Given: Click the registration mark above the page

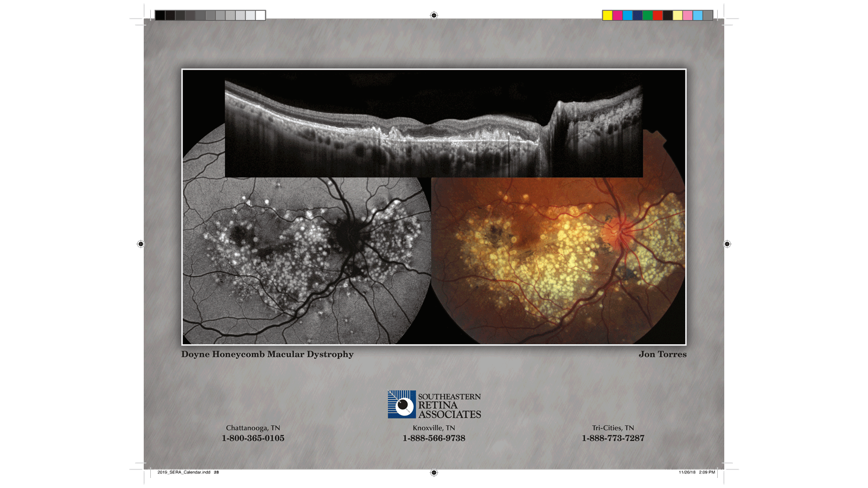Looking at the screenshot, I should tap(434, 15).
